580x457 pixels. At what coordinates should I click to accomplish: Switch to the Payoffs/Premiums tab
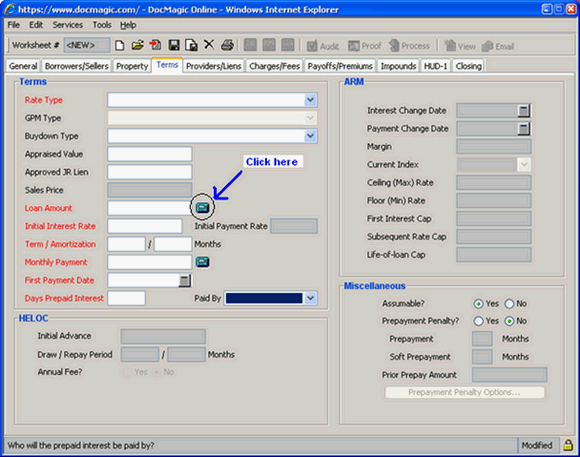coord(340,66)
